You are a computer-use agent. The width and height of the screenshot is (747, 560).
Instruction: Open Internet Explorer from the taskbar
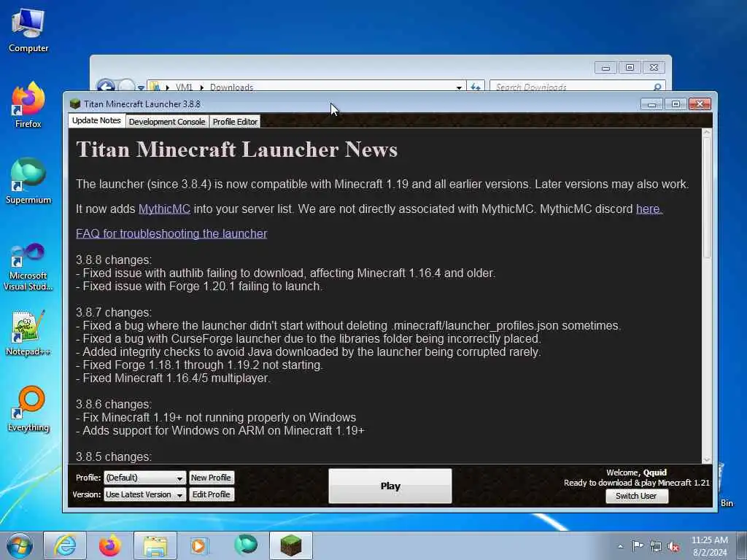click(x=65, y=545)
